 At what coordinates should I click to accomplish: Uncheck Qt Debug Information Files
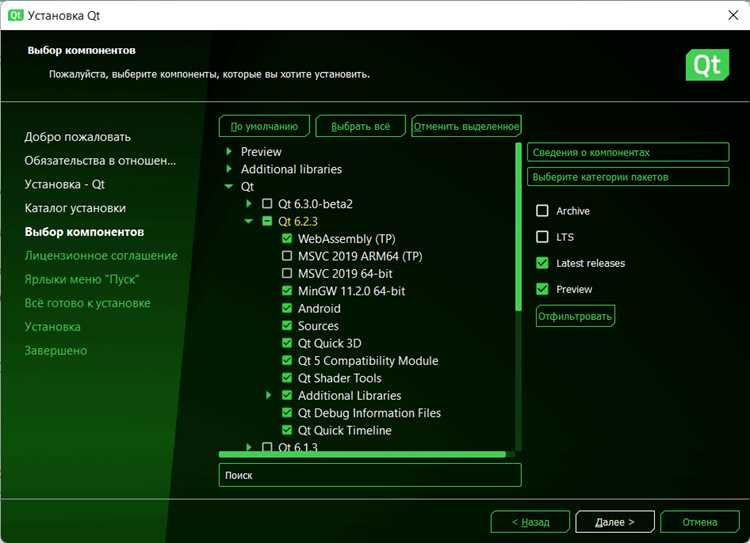[287, 412]
